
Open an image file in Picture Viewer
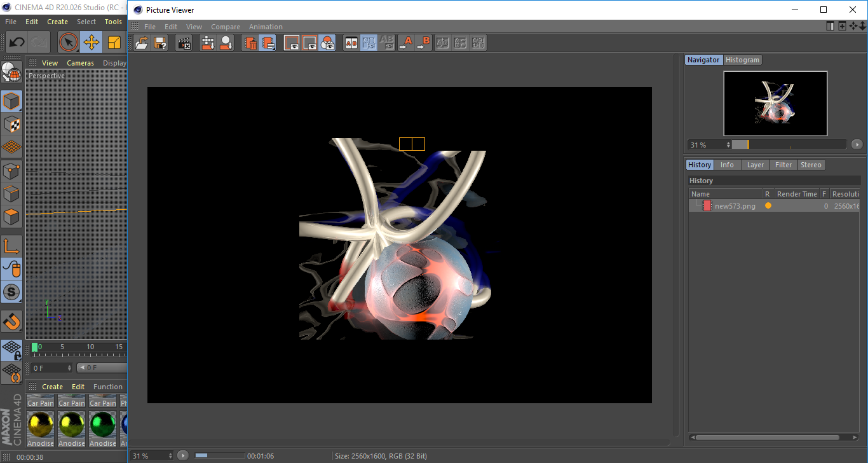[142, 43]
